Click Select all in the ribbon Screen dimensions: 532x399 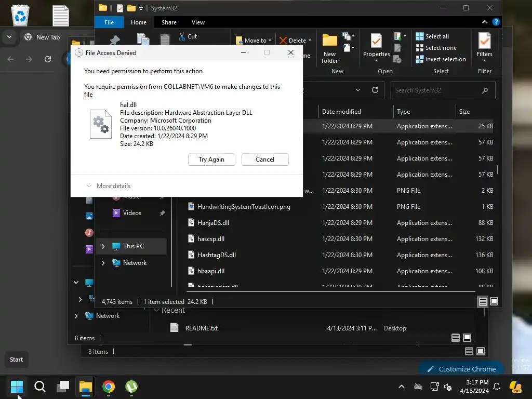pyautogui.click(x=432, y=36)
